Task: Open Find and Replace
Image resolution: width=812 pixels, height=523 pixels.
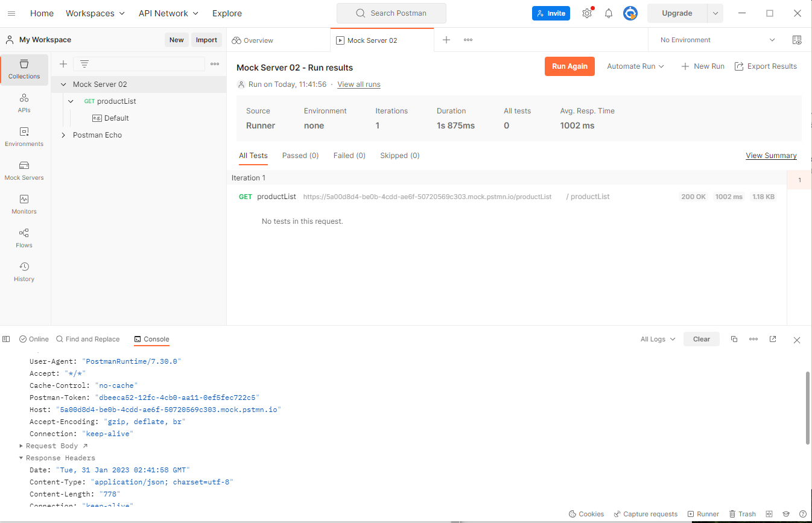Action: point(88,339)
